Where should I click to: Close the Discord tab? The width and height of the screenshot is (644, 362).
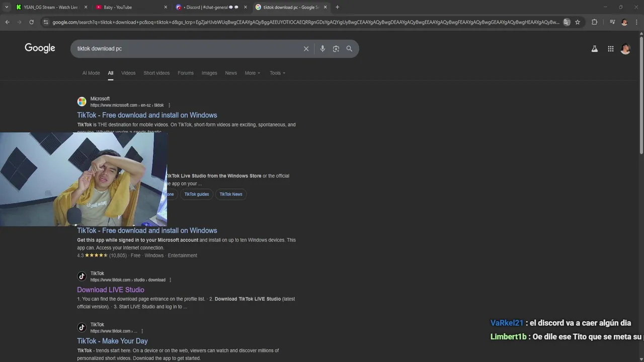tap(246, 7)
